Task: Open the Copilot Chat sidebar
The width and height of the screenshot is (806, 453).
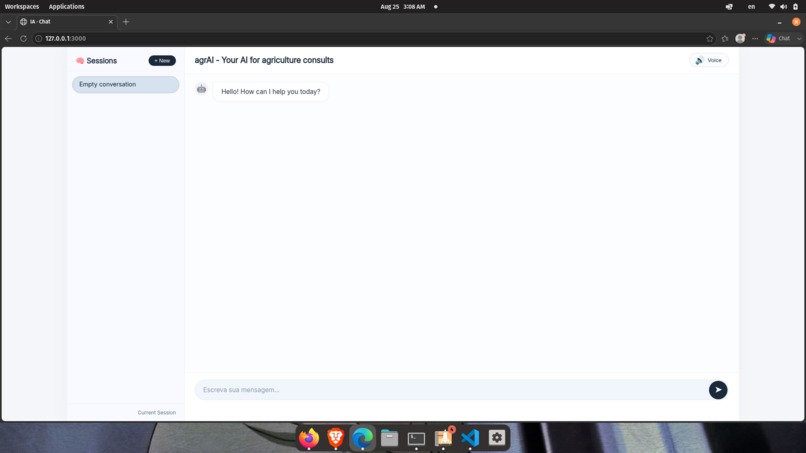Action: (x=778, y=39)
